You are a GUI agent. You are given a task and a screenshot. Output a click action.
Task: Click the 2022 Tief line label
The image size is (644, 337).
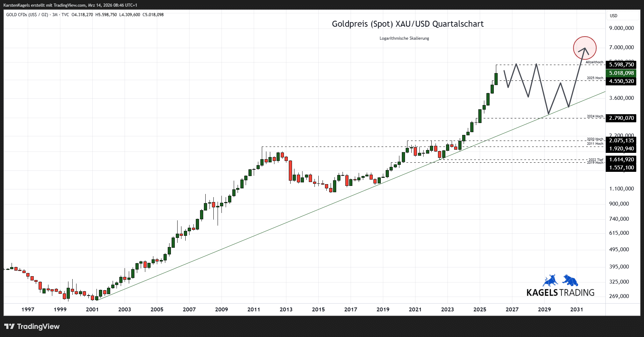596,160
